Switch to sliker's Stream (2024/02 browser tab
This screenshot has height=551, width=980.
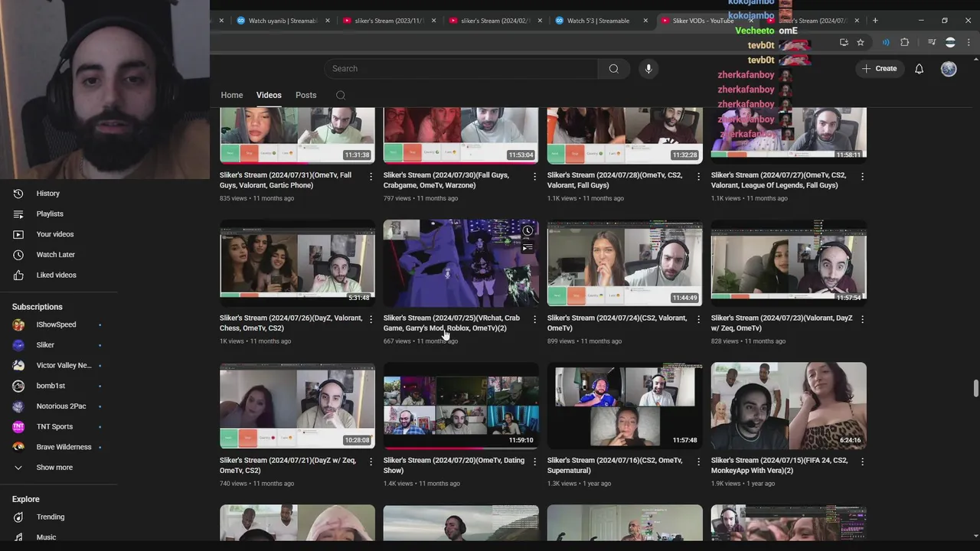coord(494,21)
